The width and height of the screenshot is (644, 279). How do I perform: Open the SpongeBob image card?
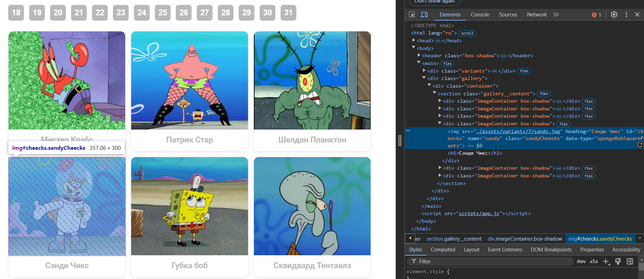pyautogui.click(x=190, y=206)
